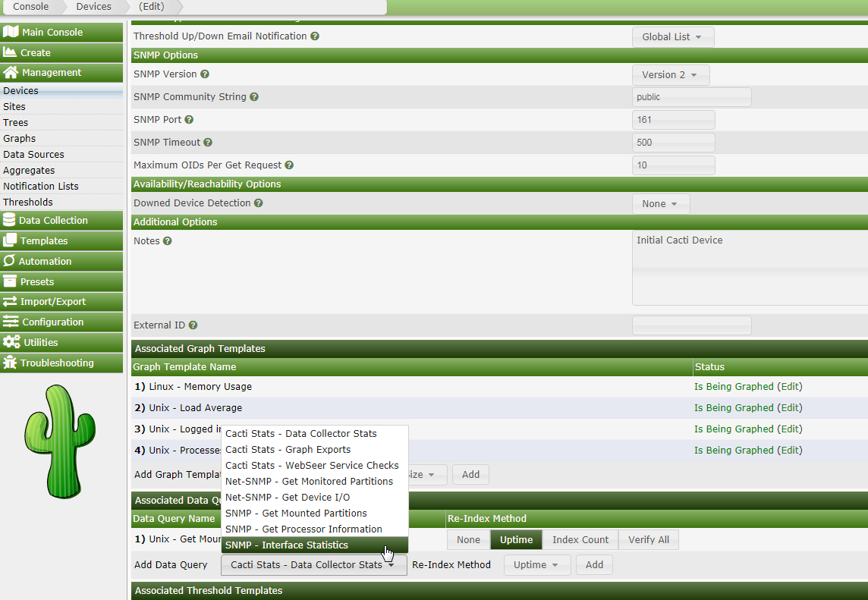Choose Net-SNMP - Get Device I/O
This screenshot has height=600, width=868.
click(314, 497)
